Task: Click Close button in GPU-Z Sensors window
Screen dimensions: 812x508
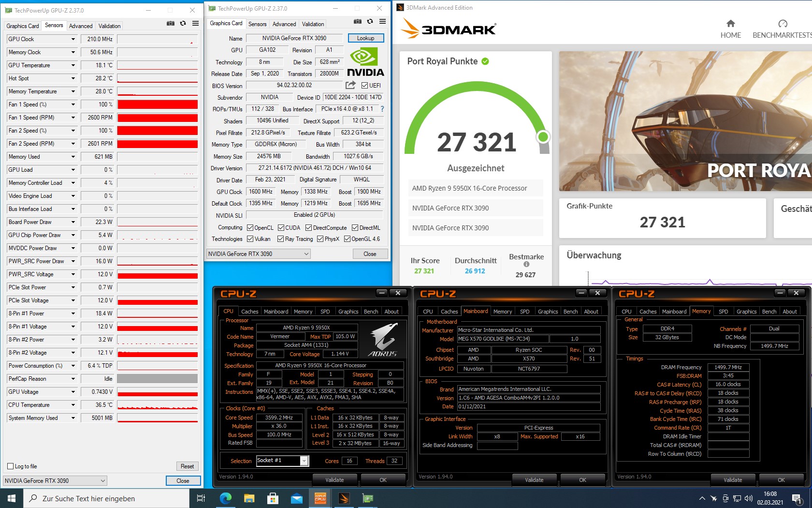Action: coord(183,481)
